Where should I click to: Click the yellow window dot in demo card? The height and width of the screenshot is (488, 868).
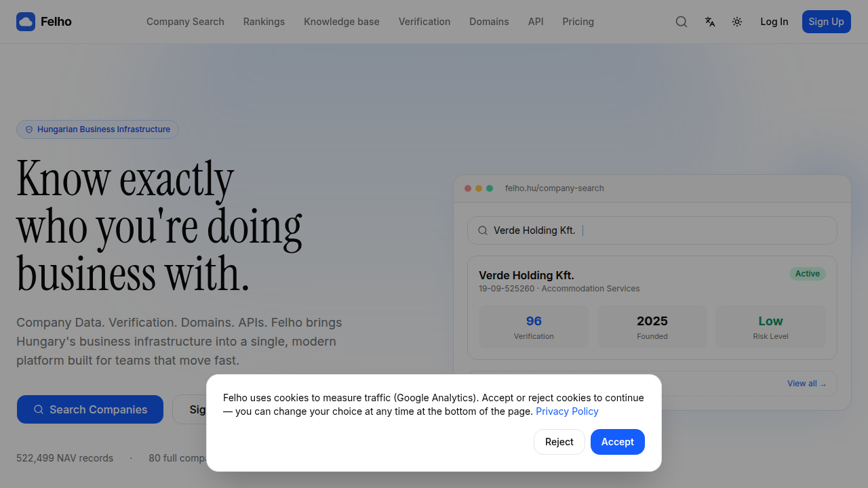(479, 188)
